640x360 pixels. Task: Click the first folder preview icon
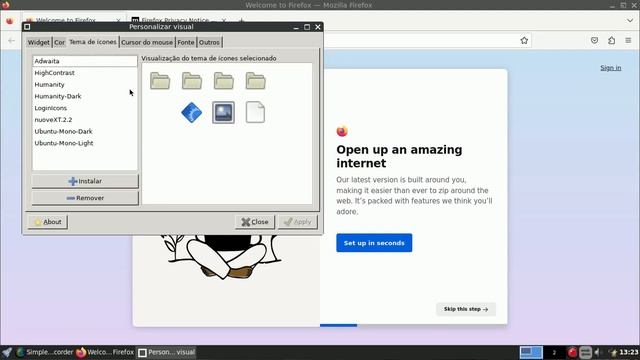click(160, 81)
